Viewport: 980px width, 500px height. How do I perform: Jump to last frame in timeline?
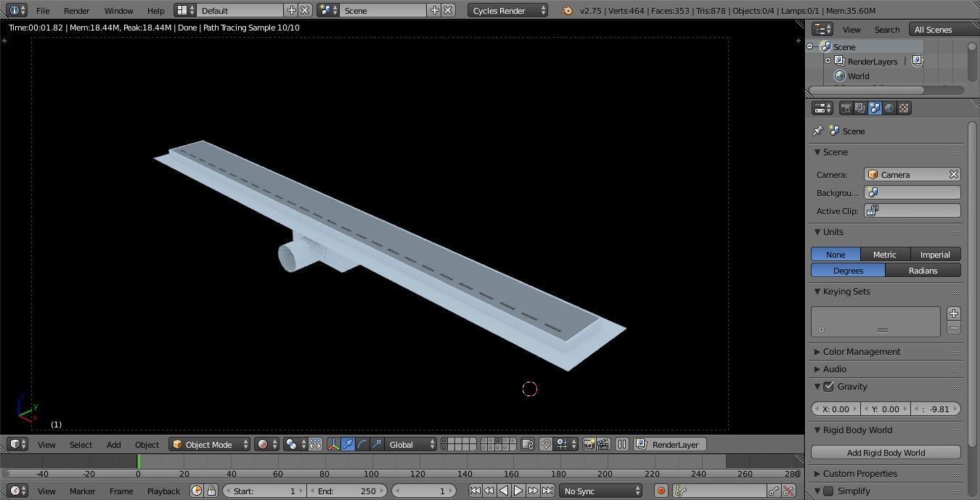[x=547, y=491]
